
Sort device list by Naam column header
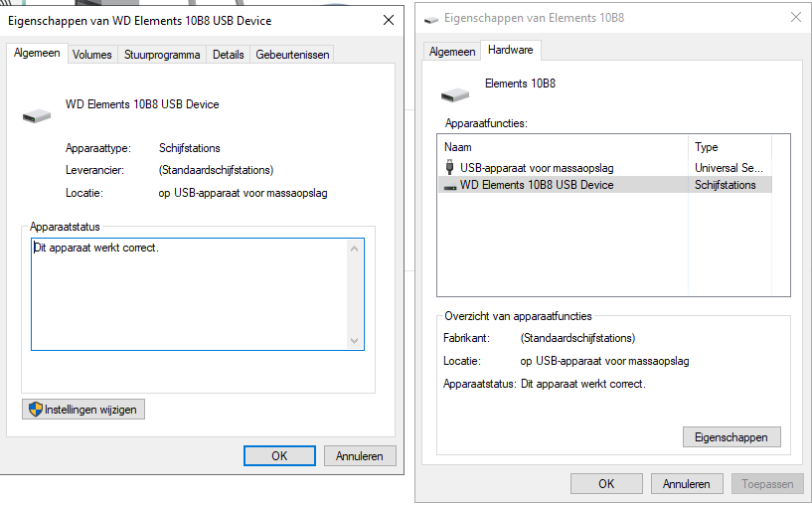pos(564,147)
